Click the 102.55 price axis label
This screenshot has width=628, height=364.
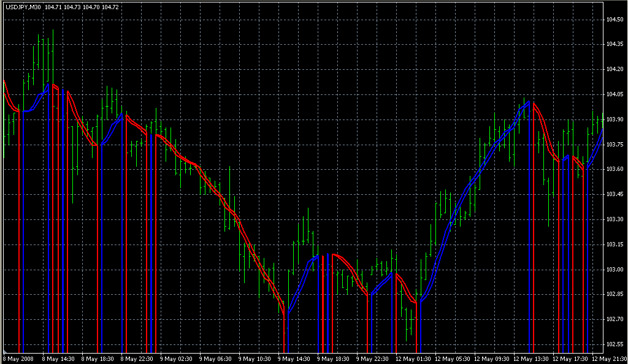click(x=615, y=344)
